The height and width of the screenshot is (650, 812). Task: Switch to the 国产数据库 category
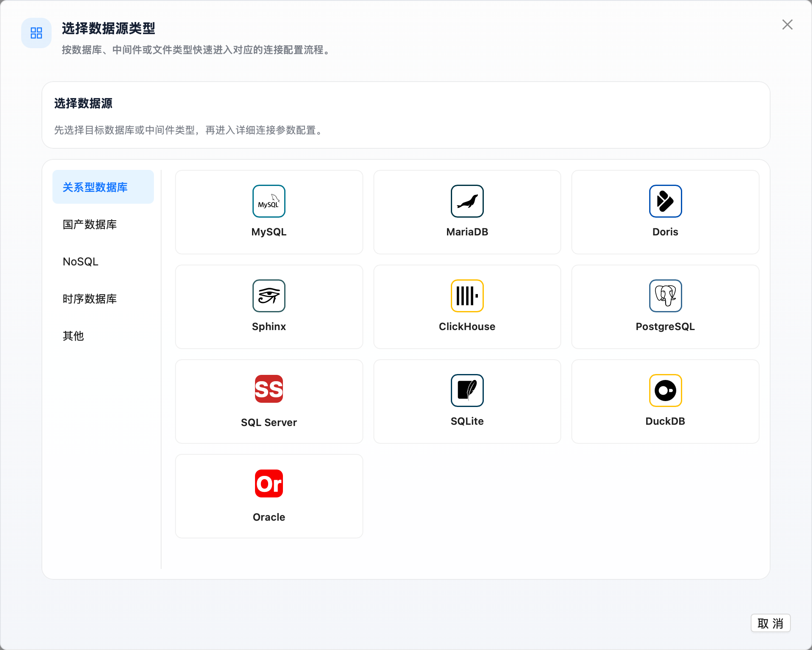coord(103,224)
